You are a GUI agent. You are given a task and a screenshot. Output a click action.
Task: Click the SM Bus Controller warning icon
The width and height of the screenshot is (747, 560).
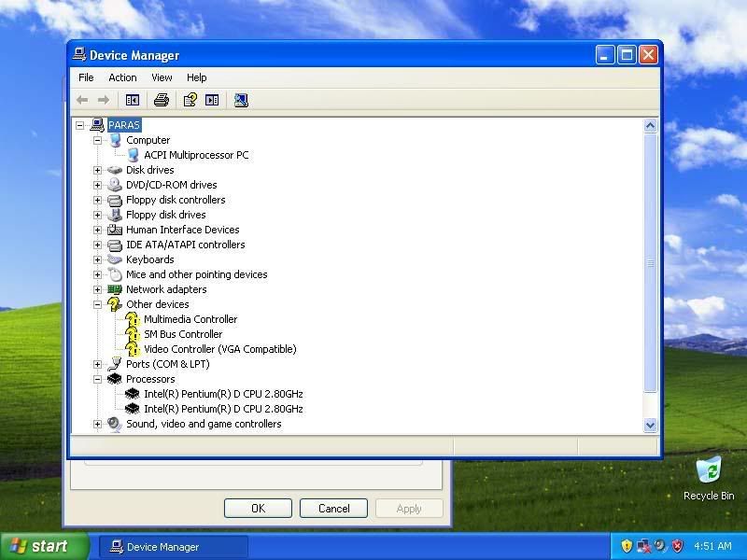[133, 334]
